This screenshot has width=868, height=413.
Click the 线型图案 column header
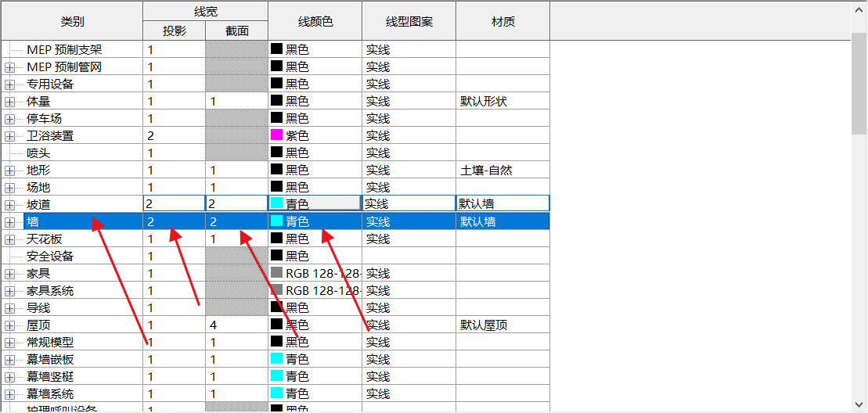409,21
